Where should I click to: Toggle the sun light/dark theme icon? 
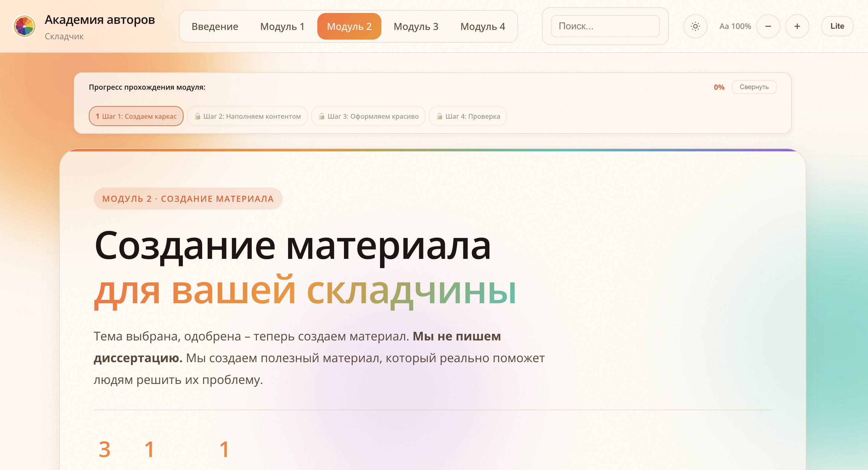[x=695, y=26]
